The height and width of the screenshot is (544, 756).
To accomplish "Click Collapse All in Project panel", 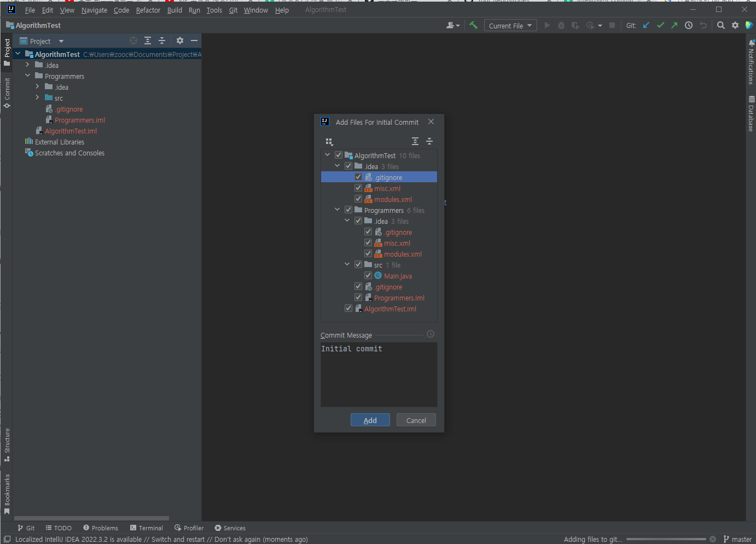I will coord(162,40).
